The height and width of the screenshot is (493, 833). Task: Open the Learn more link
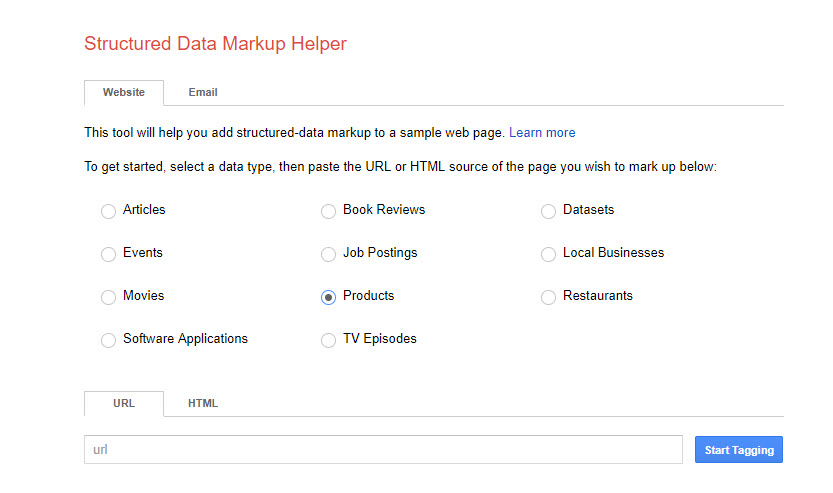pyautogui.click(x=542, y=133)
